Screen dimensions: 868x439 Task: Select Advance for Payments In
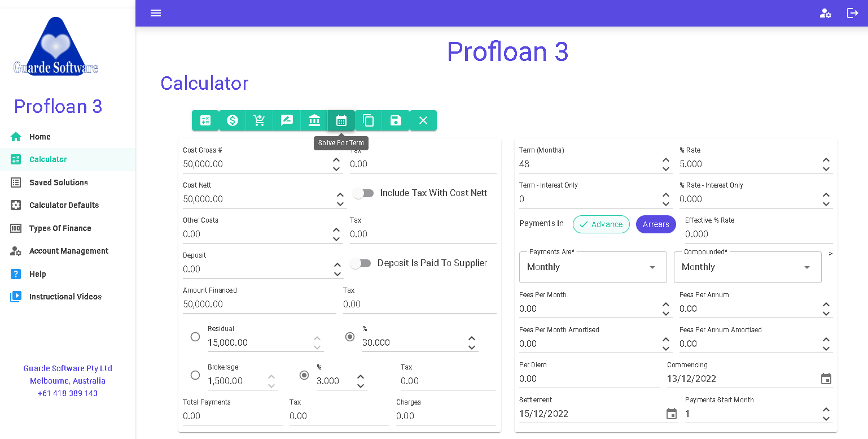(601, 224)
